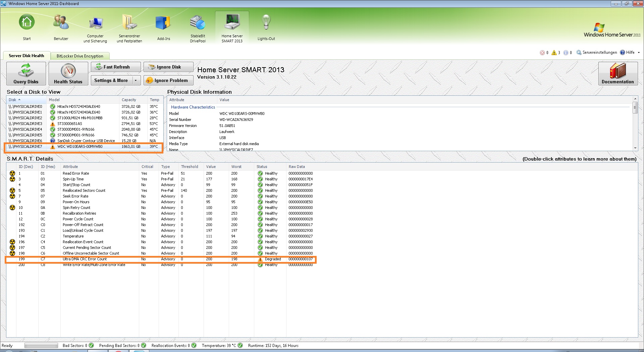Click Reallocation Events status check icon
This screenshot has height=352, width=644.
coord(194,345)
